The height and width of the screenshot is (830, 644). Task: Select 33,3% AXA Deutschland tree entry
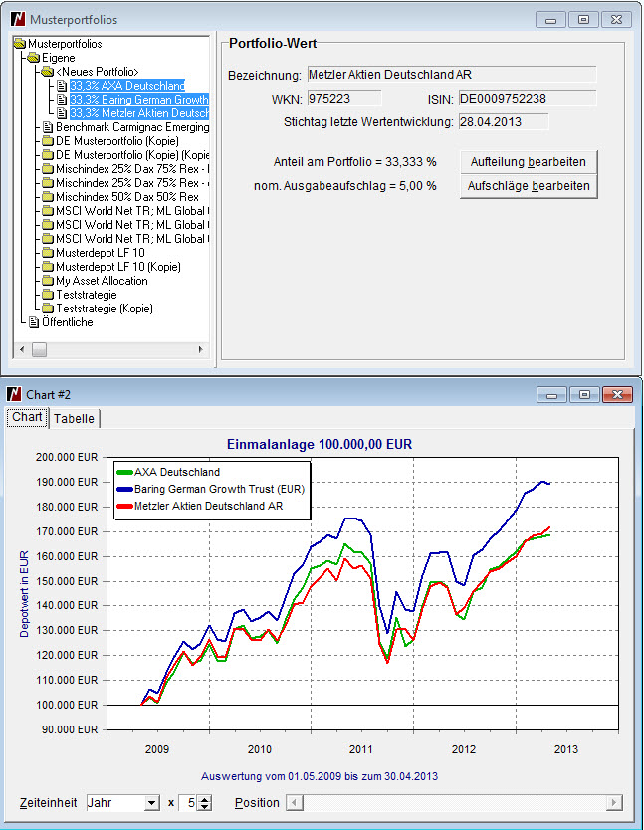coord(126,86)
